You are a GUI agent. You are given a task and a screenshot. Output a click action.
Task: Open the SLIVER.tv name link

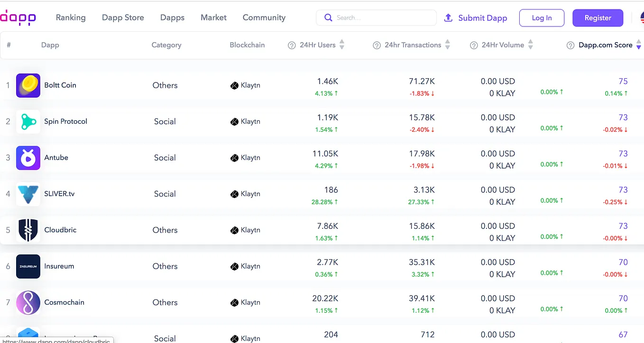click(59, 194)
